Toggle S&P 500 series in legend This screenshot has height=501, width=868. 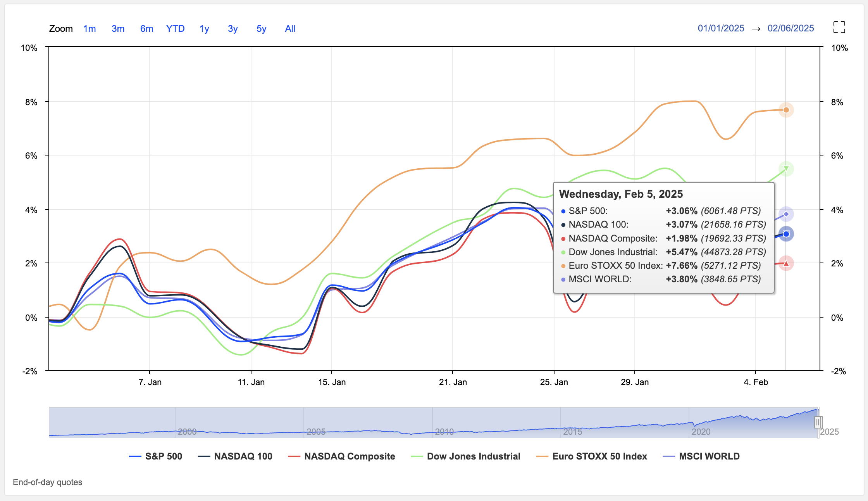155,456
